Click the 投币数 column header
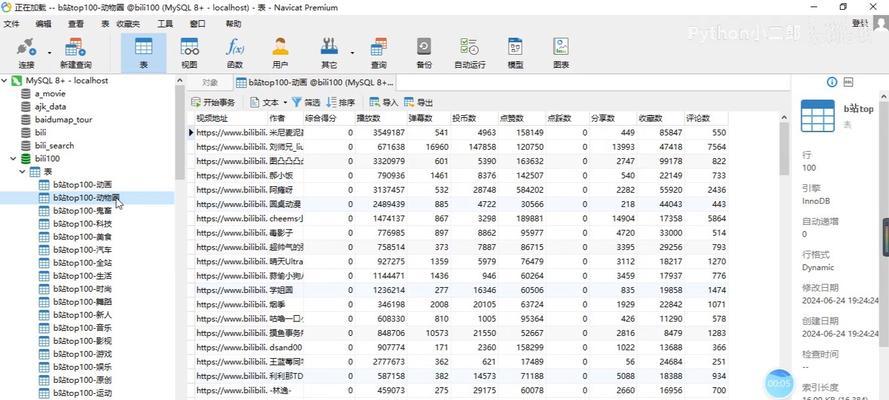Image resolution: width=889 pixels, height=400 pixels. [474, 118]
